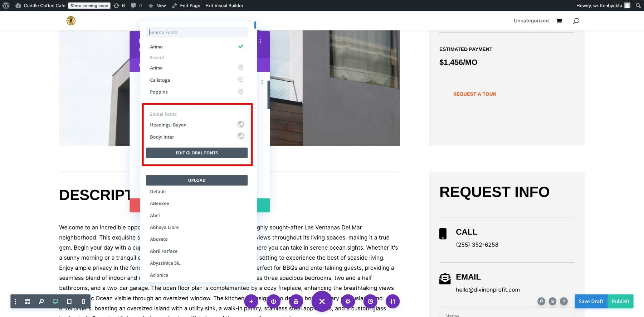The image size is (644, 317).
Task: Click the globe icon beside Body: Inter
Action: point(241,136)
